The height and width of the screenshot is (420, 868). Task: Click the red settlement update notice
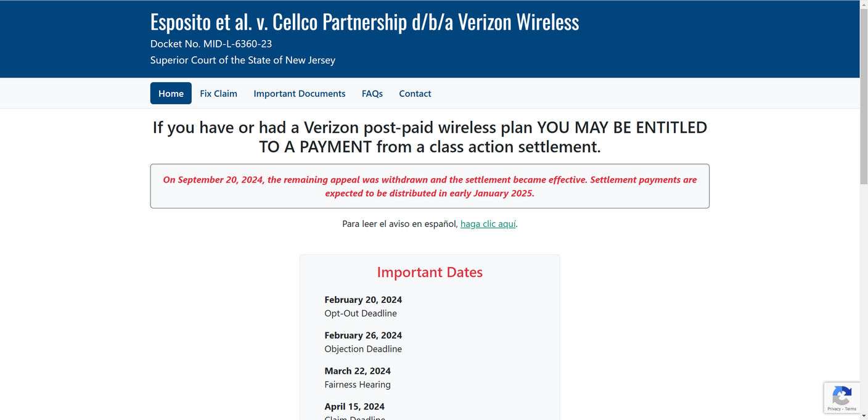430,186
